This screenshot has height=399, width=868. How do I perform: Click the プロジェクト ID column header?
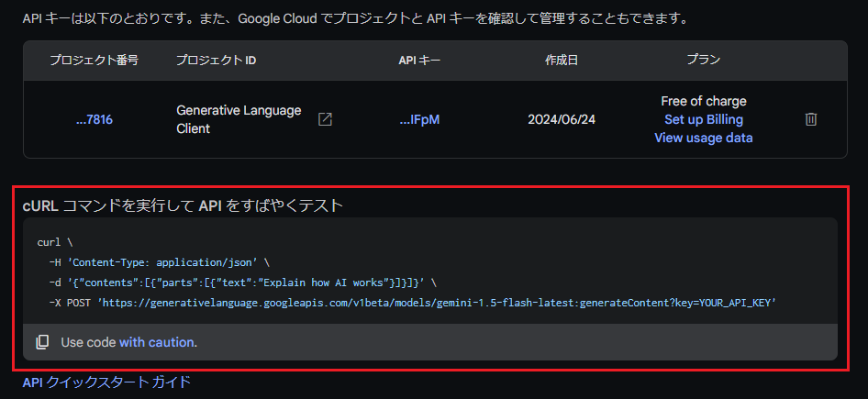216,61
